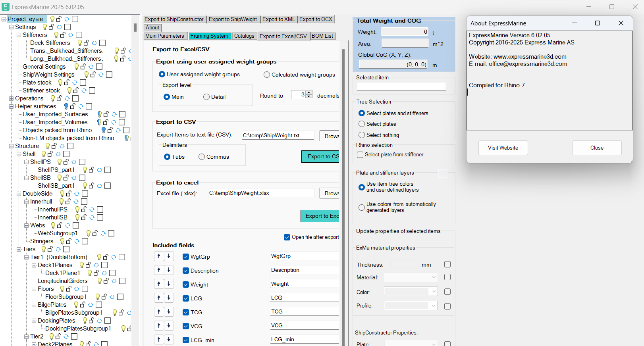Browse for the Excel file path
This screenshot has width=644, height=346.
330,193
